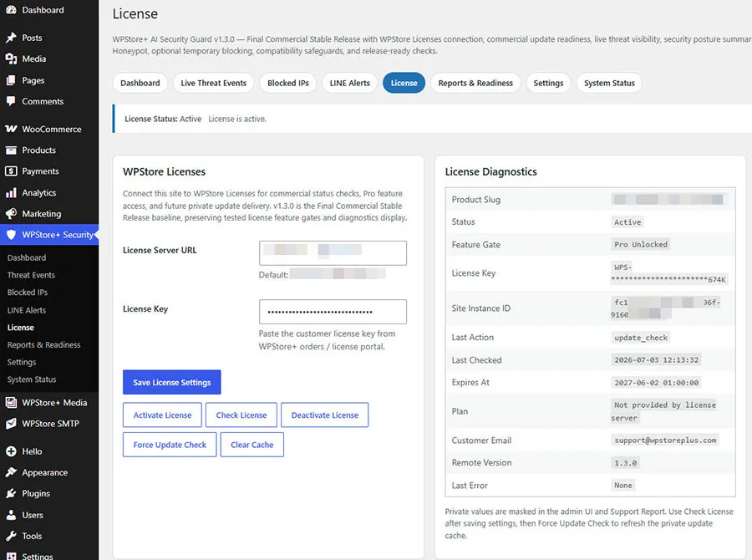This screenshot has height=560, width=752.
Task: Open the System Status tab
Action: coord(609,83)
